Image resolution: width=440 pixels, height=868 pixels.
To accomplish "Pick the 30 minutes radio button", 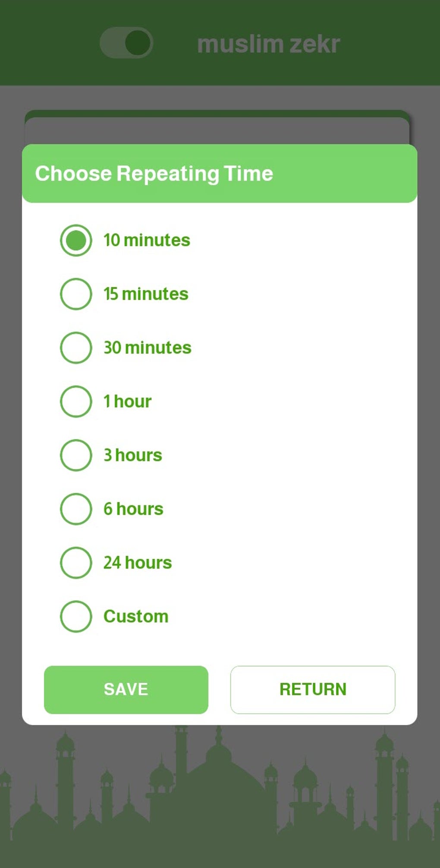I will coord(76,348).
